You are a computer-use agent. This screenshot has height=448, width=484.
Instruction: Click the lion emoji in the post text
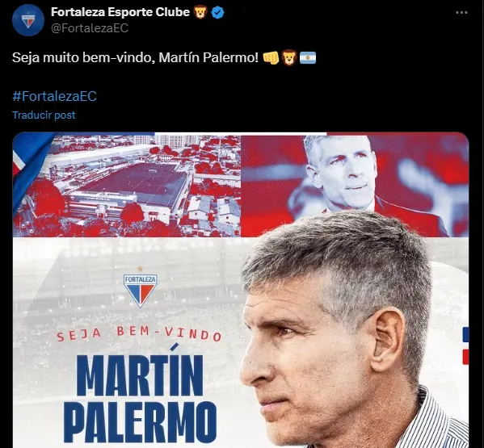pos(289,57)
